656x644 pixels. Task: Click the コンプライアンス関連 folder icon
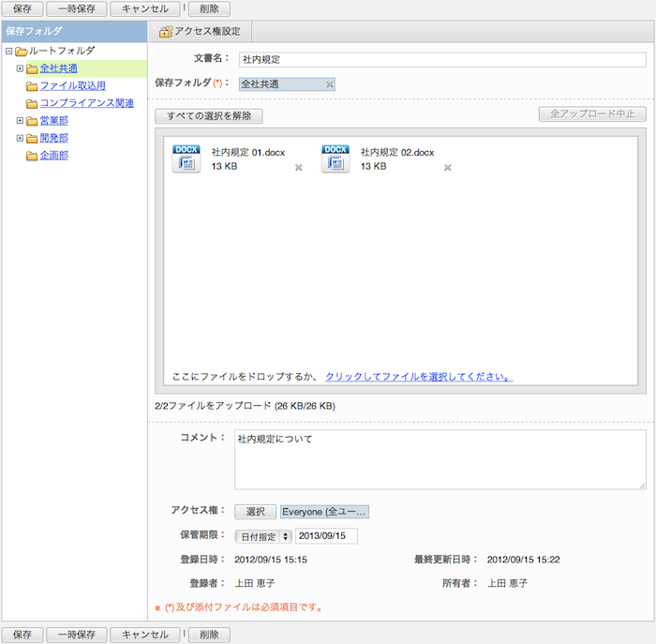(32, 103)
